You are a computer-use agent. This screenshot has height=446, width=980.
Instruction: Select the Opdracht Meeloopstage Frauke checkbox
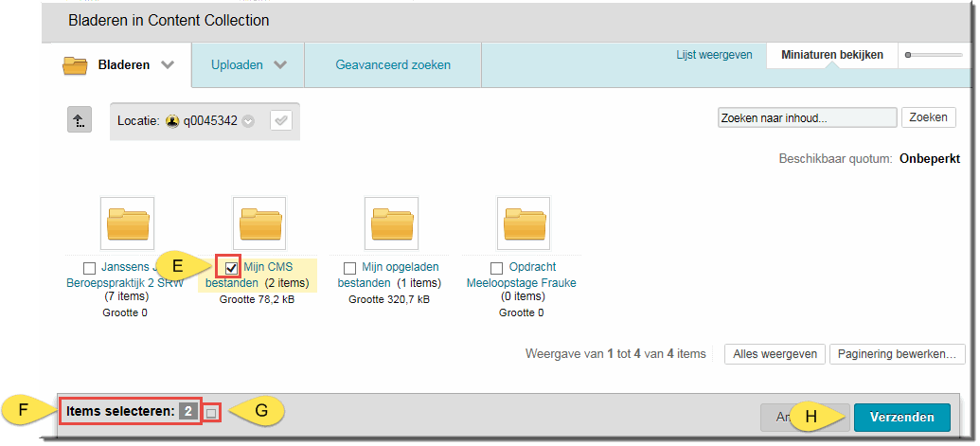tap(496, 269)
